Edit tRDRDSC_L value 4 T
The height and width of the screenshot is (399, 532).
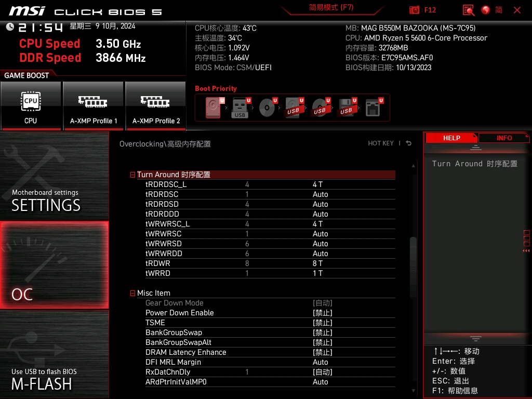317,184
